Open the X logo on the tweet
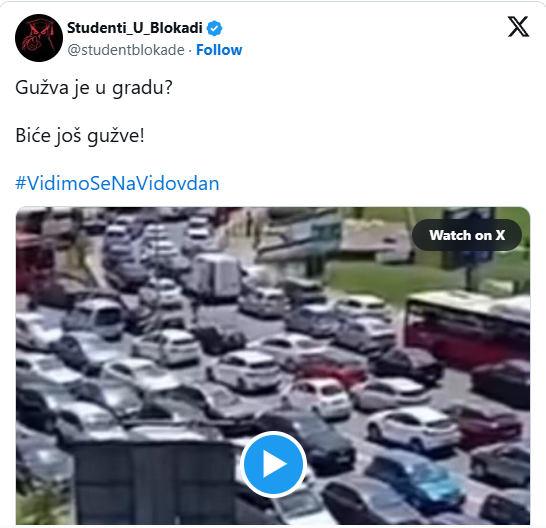The width and height of the screenshot is (546, 528). pos(518,26)
